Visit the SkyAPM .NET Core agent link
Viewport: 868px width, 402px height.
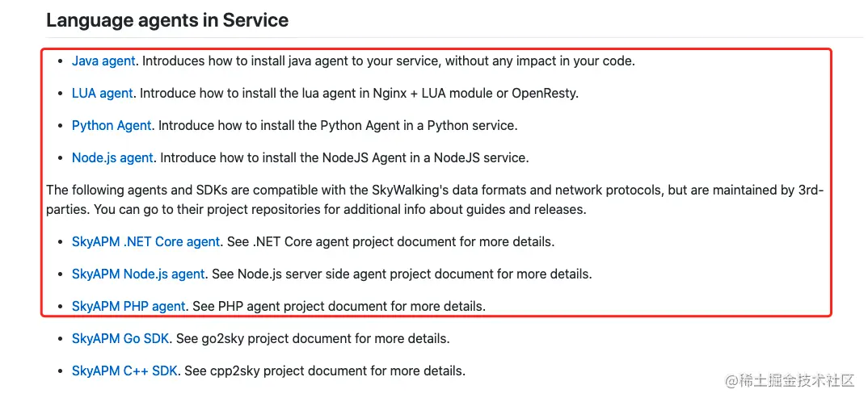coord(146,241)
